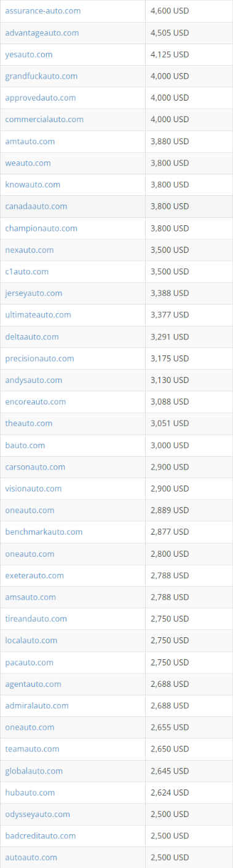Viewport: 233px width, 868px height.
Task: Open canadaauto.com domain link
Action: coord(36,206)
